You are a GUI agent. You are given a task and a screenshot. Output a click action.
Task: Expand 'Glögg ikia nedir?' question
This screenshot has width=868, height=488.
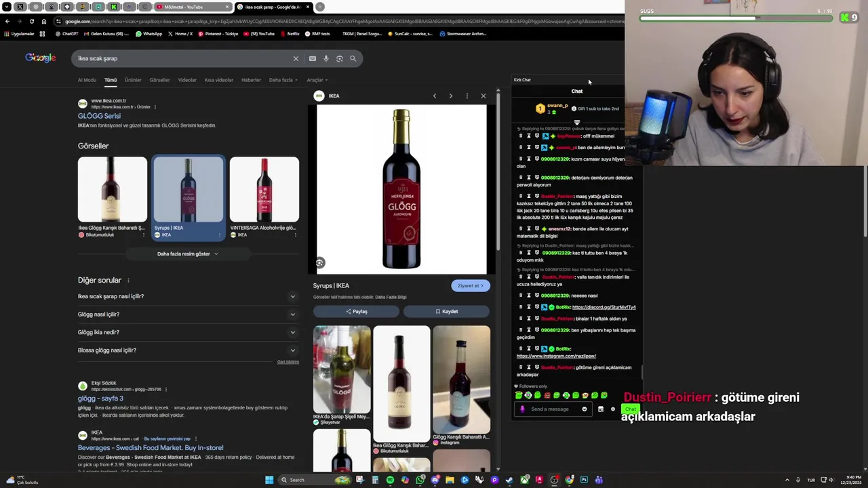coord(186,332)
